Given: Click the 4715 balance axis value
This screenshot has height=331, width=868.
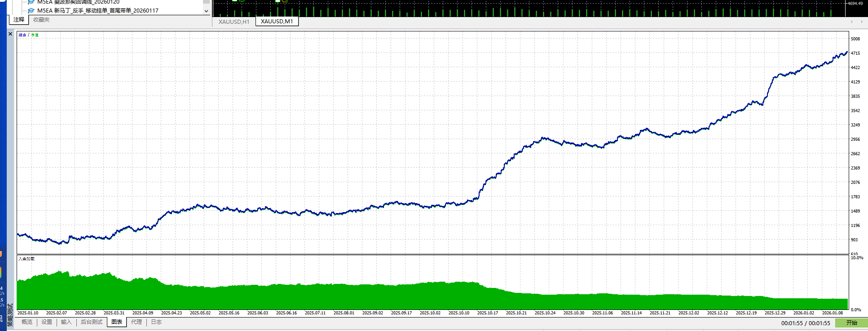Looking at the screenshot, I should [x=855, y=53].
